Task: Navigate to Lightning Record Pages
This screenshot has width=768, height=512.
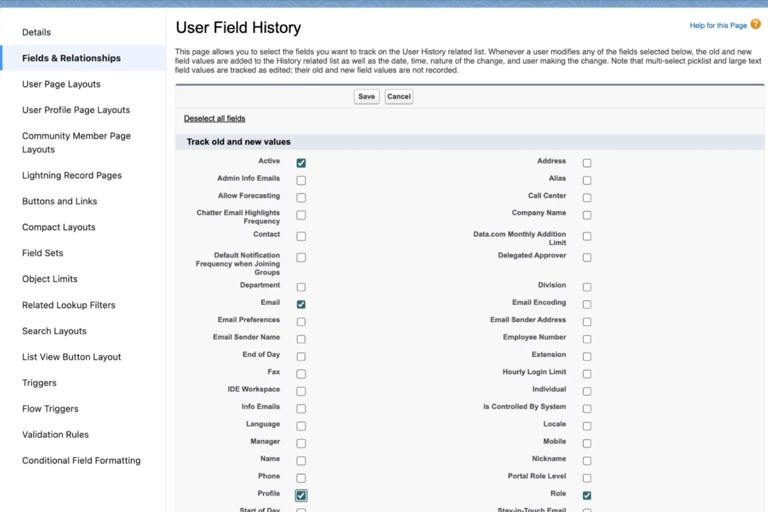Action: 72,175
